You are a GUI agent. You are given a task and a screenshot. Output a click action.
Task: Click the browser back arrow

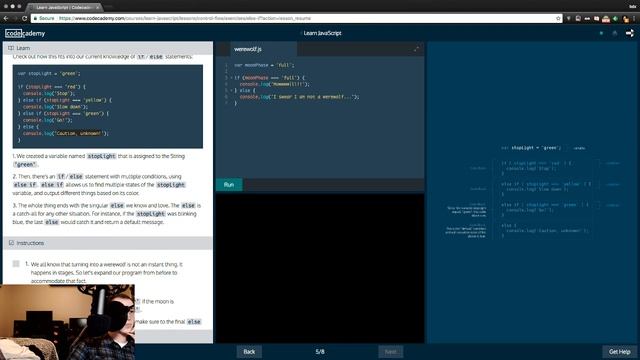pyautogui.click(x=6, y=18)
